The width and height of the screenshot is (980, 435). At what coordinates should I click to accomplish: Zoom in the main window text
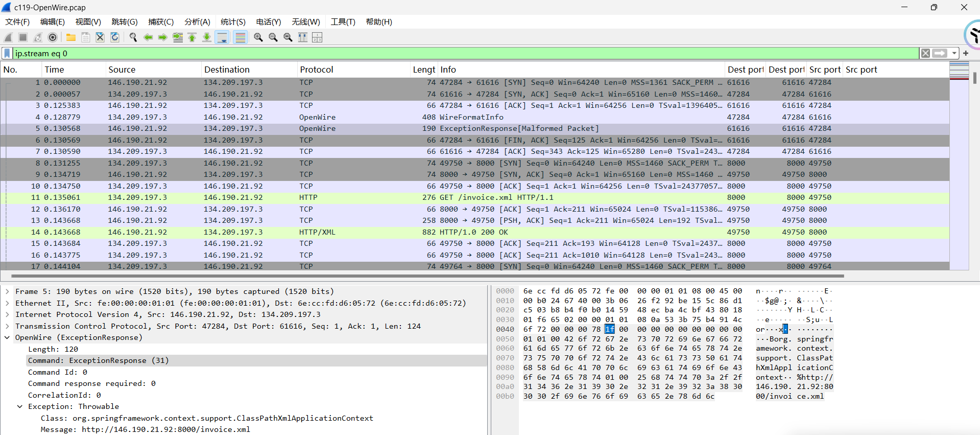258,37
